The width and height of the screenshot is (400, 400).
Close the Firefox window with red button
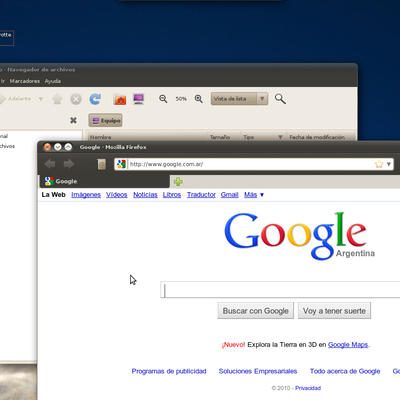47,147
